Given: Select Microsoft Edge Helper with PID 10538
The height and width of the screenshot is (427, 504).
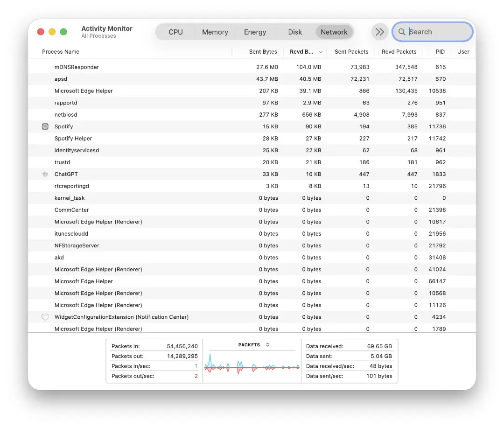Looking at the screenshot, I should (252, 91).
